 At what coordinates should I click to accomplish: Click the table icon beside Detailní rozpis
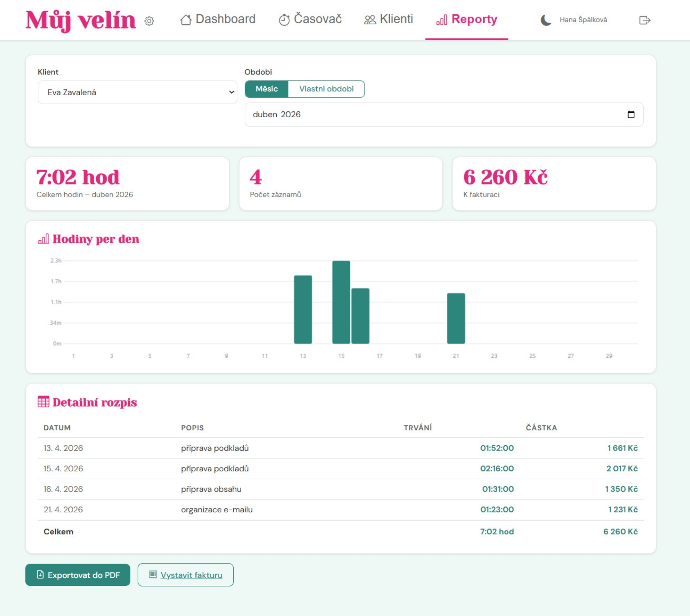43,402
